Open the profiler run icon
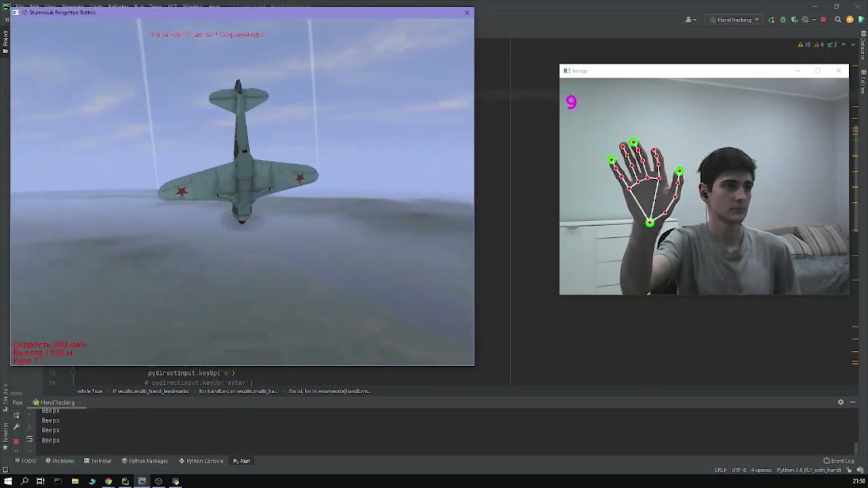 [x=804, y=20]
